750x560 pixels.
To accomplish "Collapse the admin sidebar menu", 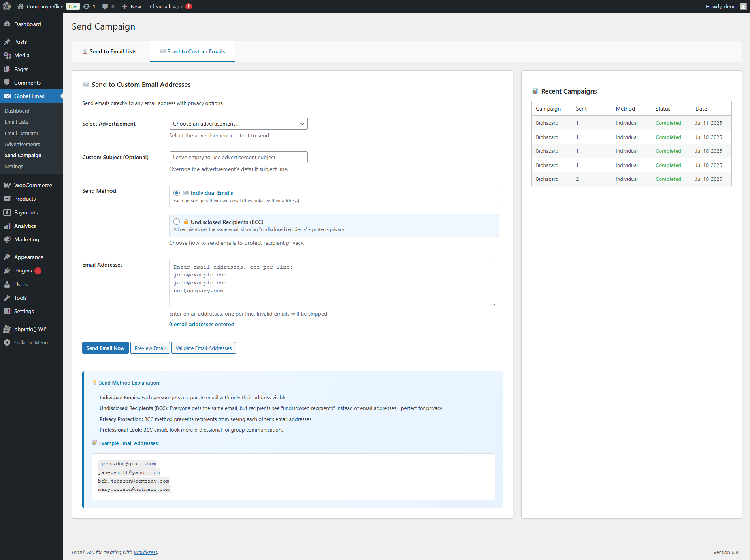I will pyautogui.click(x=31, y=342).
